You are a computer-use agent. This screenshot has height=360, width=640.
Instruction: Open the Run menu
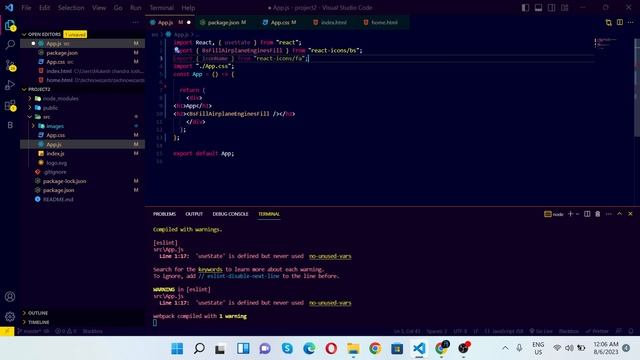pos(136,8)
